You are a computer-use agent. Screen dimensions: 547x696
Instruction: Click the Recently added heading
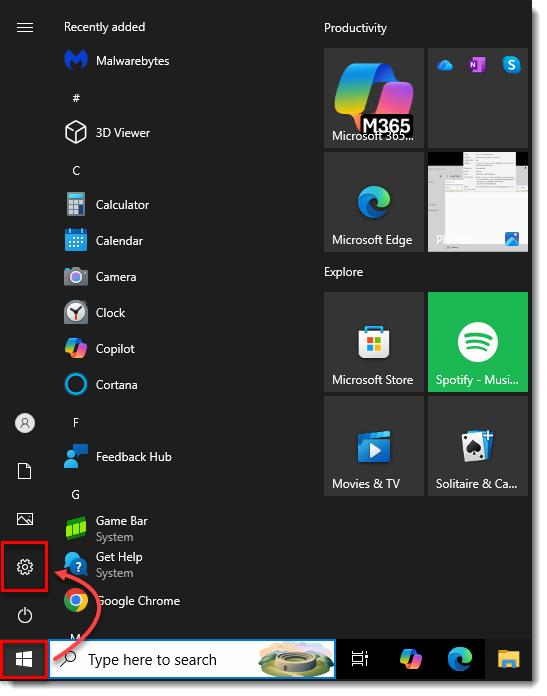point(104,27)
